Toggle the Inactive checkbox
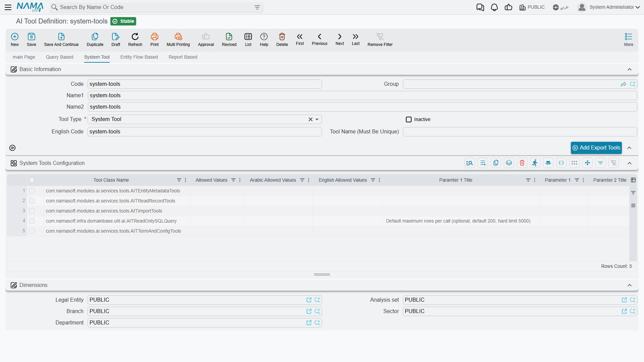 [x=409, y=119]
